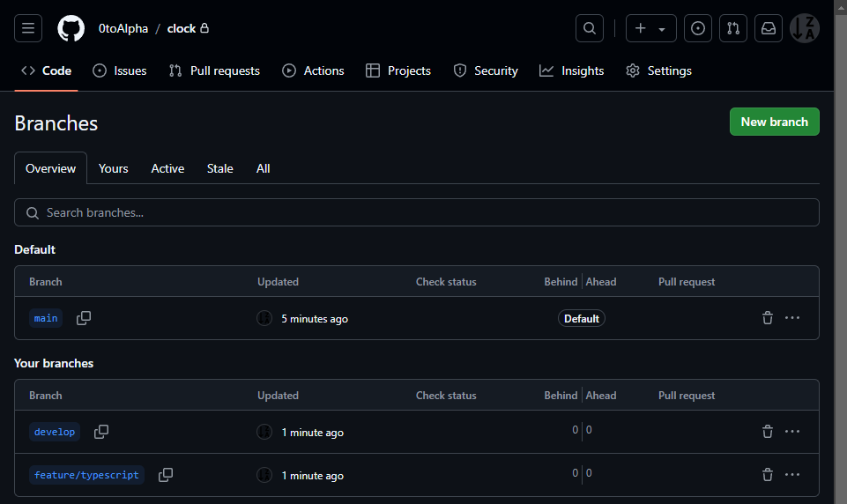Open the develop branch link
This screenshot has height=504, width=847.
55,432
